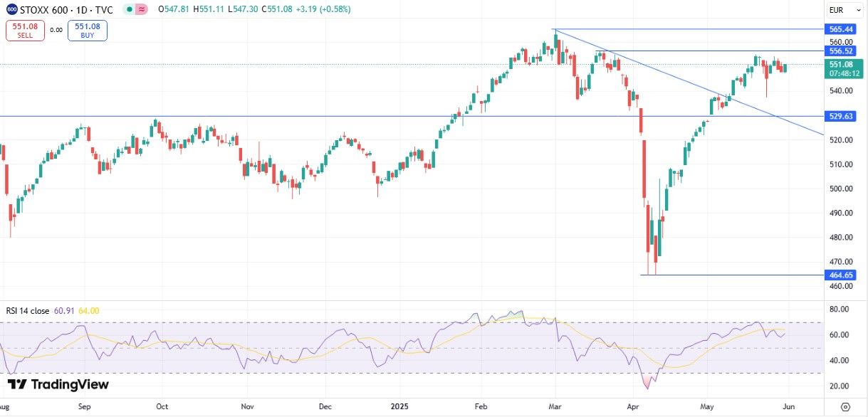Click the green market status dot
Screen dimensions: 868x417
pyautogui.click(x=127, y=9)
